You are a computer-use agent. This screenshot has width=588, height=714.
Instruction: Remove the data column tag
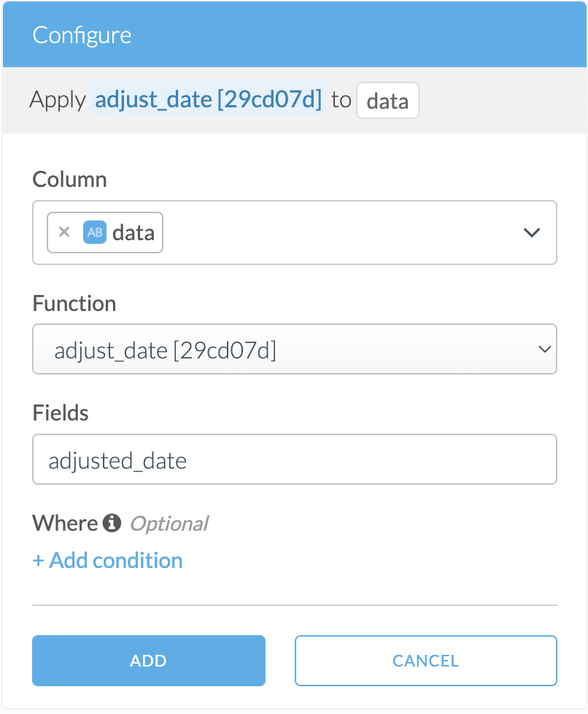tap(64, 232)
